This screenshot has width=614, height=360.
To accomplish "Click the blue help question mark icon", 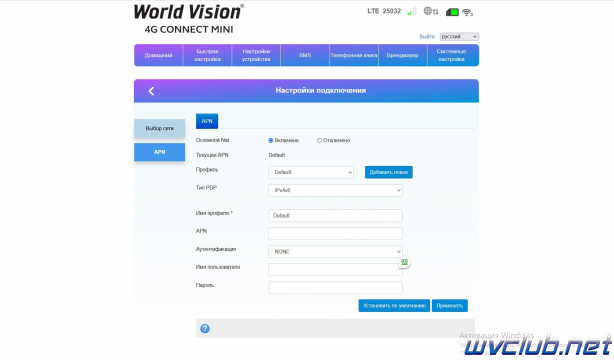I will [205, 328].
